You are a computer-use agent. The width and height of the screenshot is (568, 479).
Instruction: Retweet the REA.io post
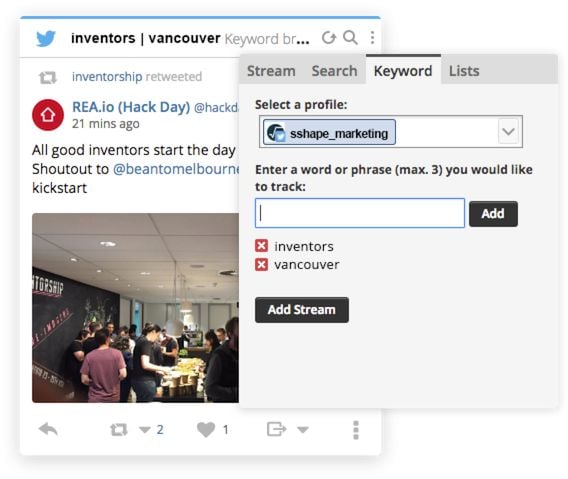pos(119,430)
